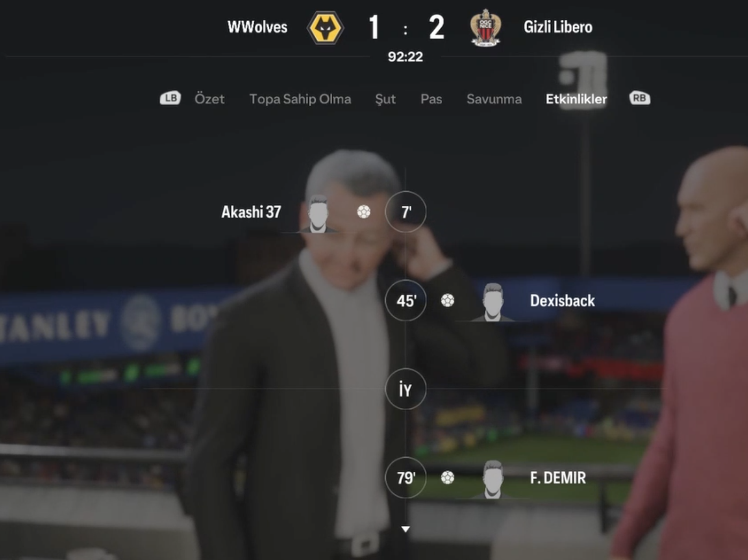Click the 7' timeline marker
Image resolution: width=748 pixels, height=560 pixels.
coord(405,212)
